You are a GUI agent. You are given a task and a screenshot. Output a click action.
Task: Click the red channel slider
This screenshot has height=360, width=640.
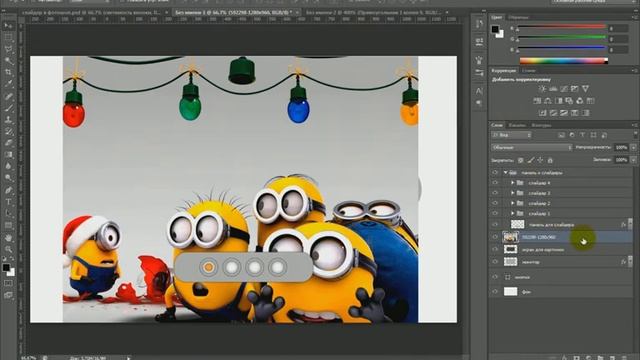point(561,27)
